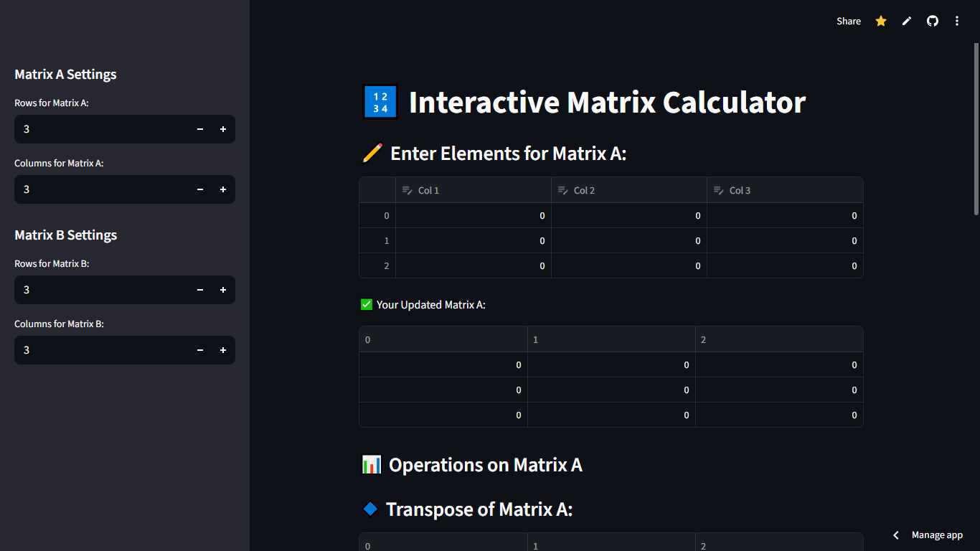Click the Col 3 header in Matrix A editor

pyautogui.click(x=785, y=190)
